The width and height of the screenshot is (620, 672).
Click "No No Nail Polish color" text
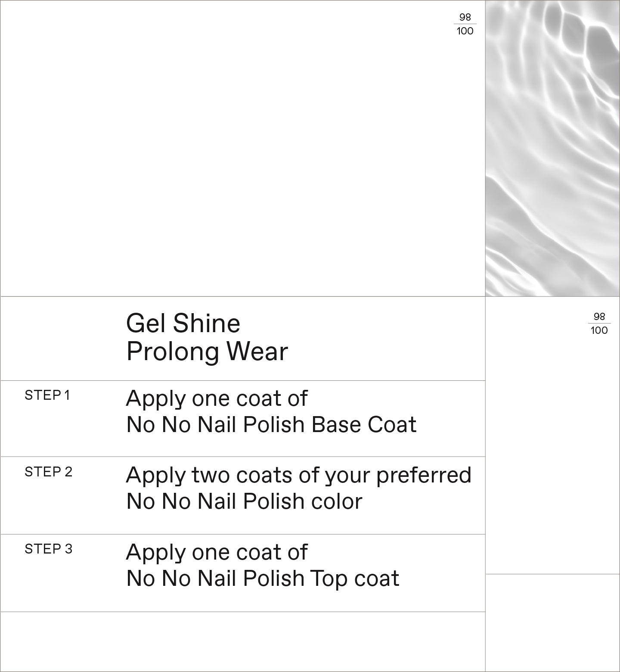pos(244,501)
